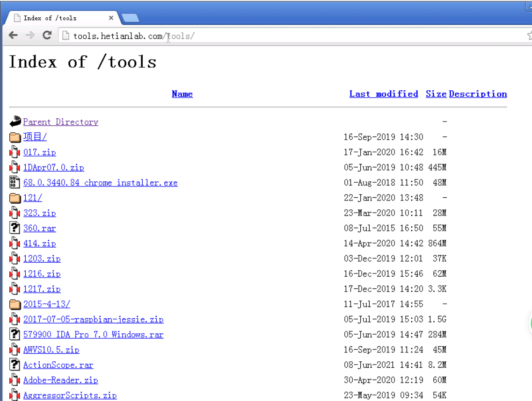
Task: Download the ActionScope.rar file
Action: point(58,365)
